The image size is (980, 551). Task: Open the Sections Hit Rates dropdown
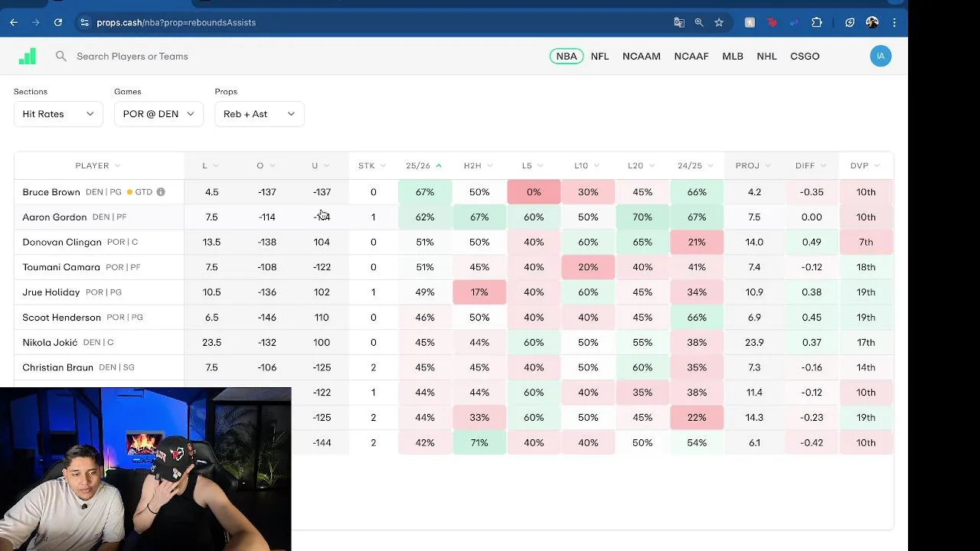pyautogui.click(x=58, y=114)
